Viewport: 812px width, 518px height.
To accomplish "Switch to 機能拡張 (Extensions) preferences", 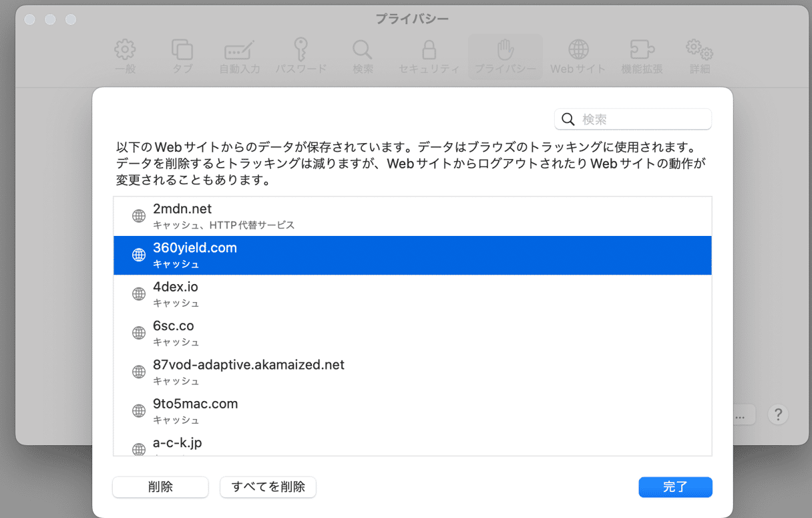I will click(642, 56).
